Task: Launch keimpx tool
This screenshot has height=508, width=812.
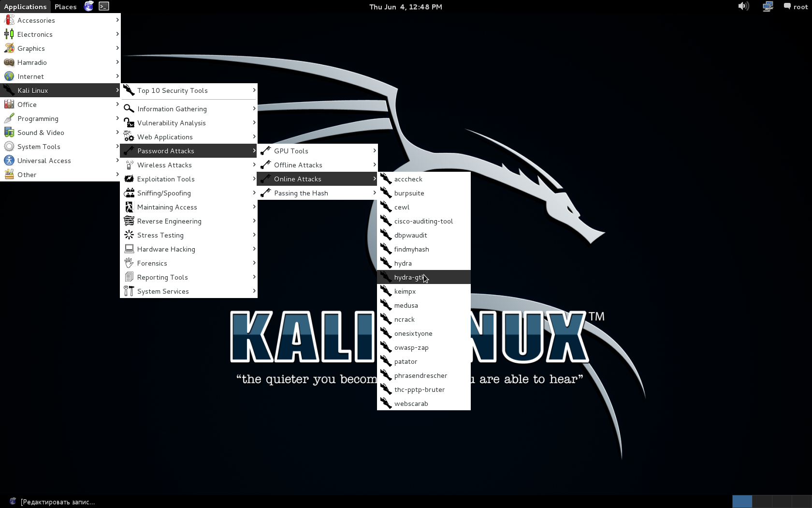Action: [424, 291]
